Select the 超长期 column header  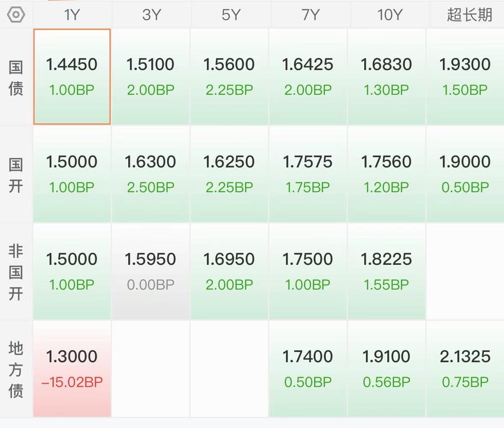click(x=469, y=15)
